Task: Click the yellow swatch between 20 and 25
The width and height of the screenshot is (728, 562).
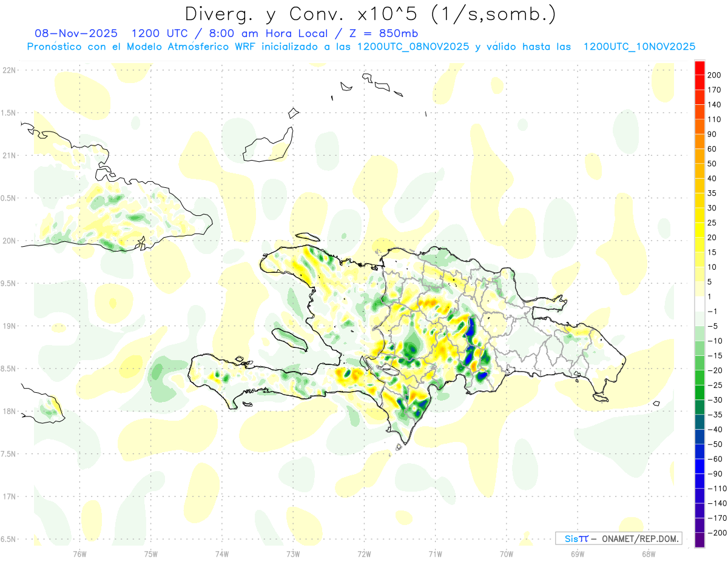Action: 699,230
